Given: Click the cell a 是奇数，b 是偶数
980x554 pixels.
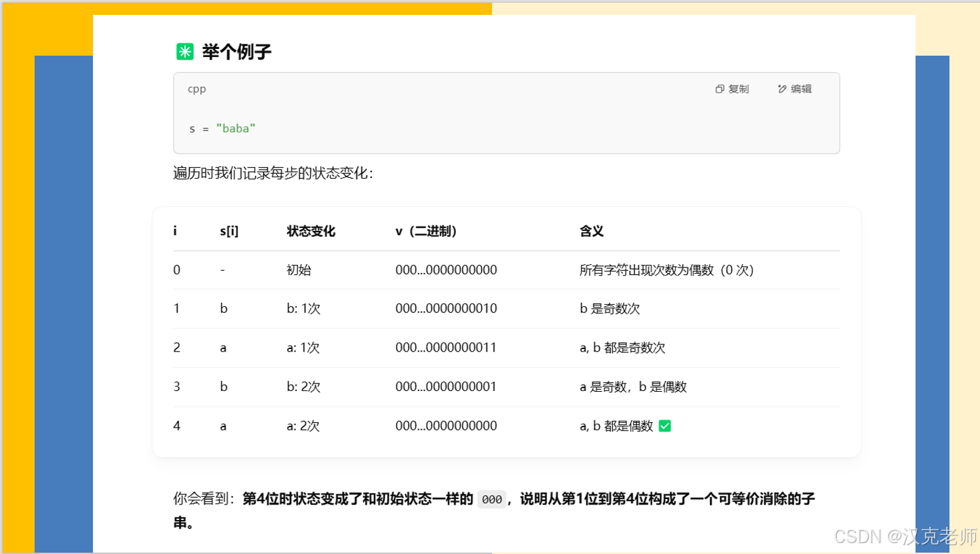Looking at the screenshot, I should (x=633, y=386).
